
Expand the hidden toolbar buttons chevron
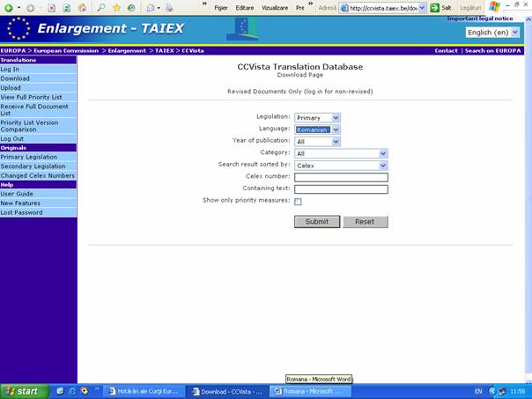tap(204, 4)
